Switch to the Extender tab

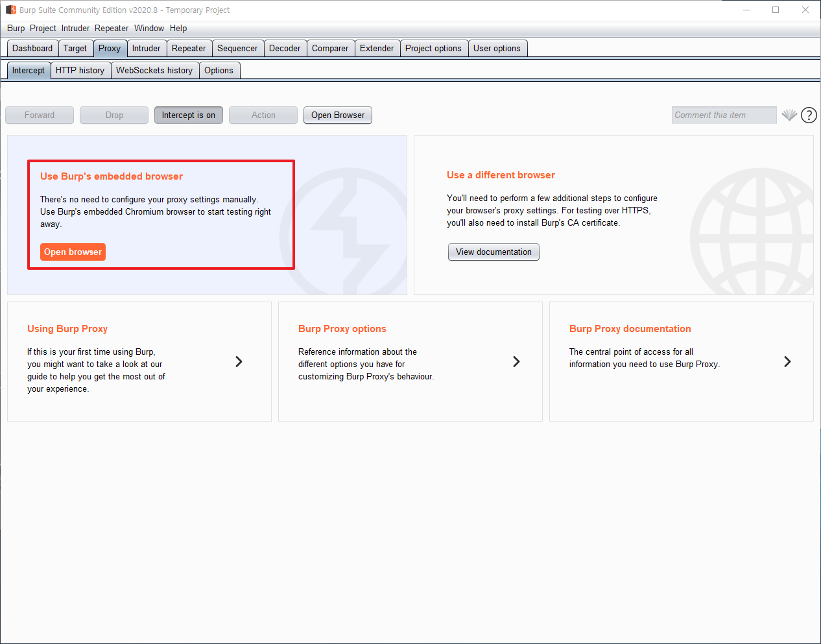tap(377, 48)
